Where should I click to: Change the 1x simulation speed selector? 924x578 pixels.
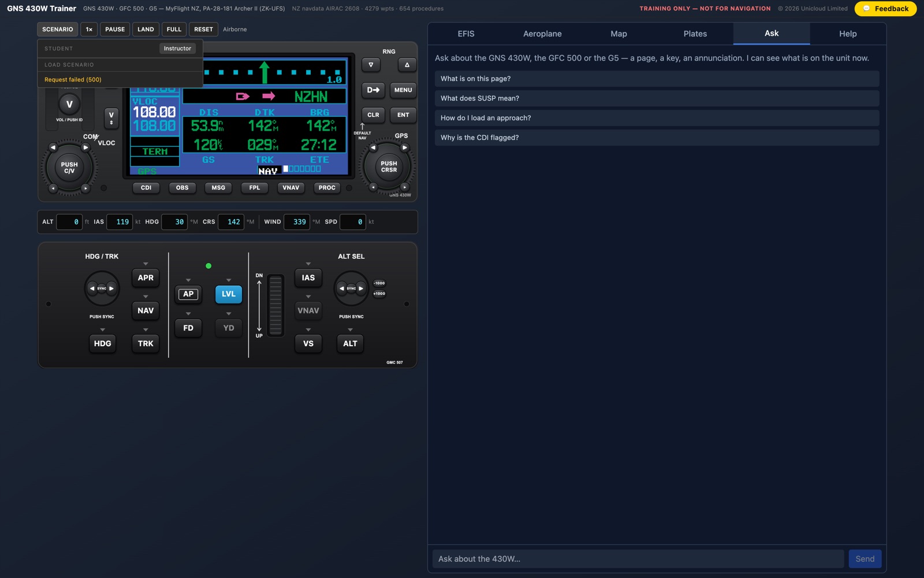[x=89, y=29]
